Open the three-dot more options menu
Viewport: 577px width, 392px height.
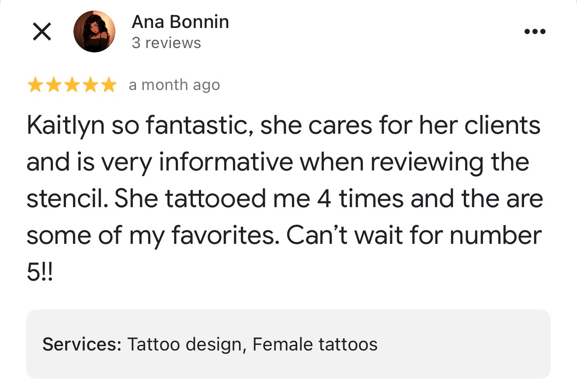coord(535,31)
